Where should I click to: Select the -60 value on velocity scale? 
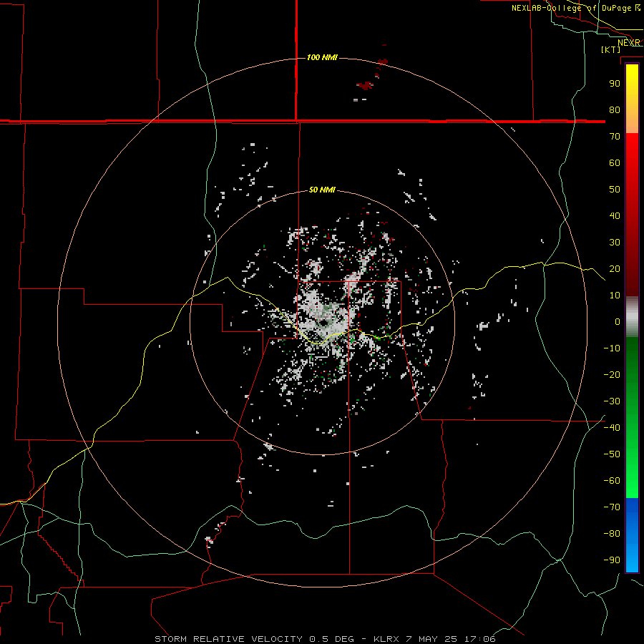click(612, 481)
